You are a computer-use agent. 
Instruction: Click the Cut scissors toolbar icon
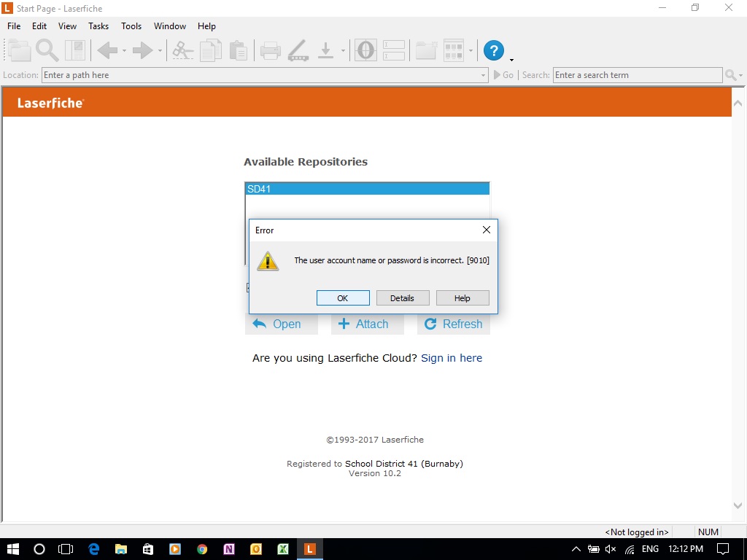tap(182, 50)
